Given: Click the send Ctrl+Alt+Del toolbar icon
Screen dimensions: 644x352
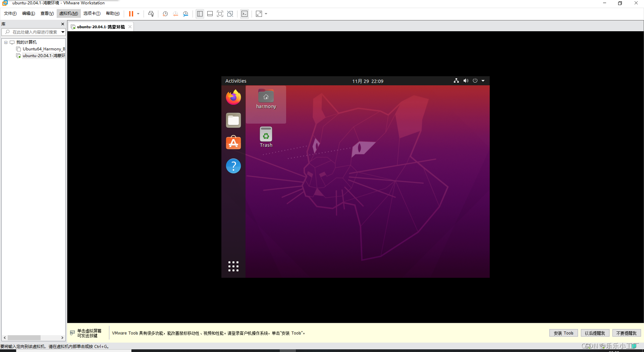Looking at the screenshot, I should [x=151, y=14].
